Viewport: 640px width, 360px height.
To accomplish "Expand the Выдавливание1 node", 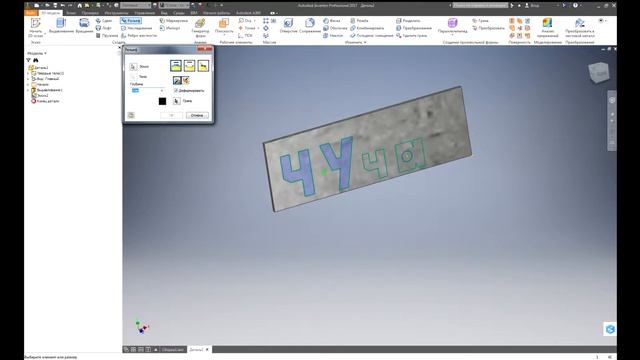I will tap(29, 90).
